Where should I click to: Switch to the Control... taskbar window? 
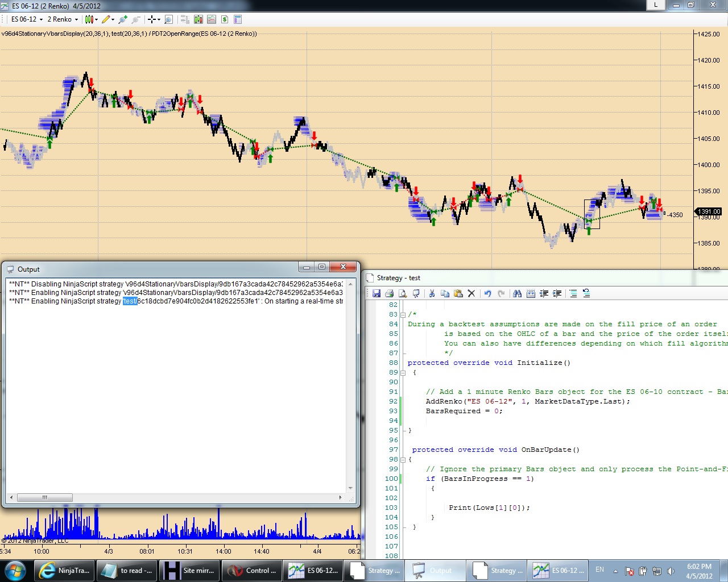click(250, 571)
